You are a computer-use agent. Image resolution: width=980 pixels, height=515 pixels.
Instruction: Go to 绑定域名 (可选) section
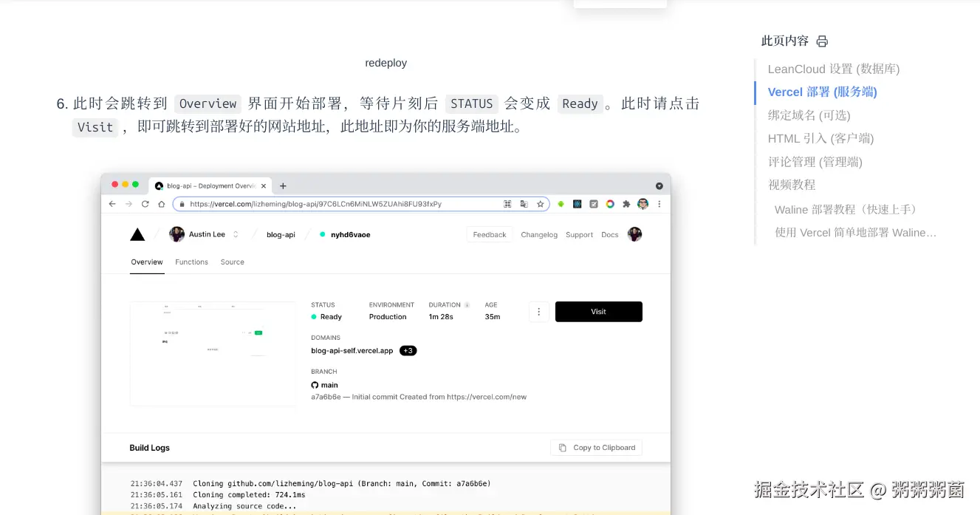pos(809,115)
